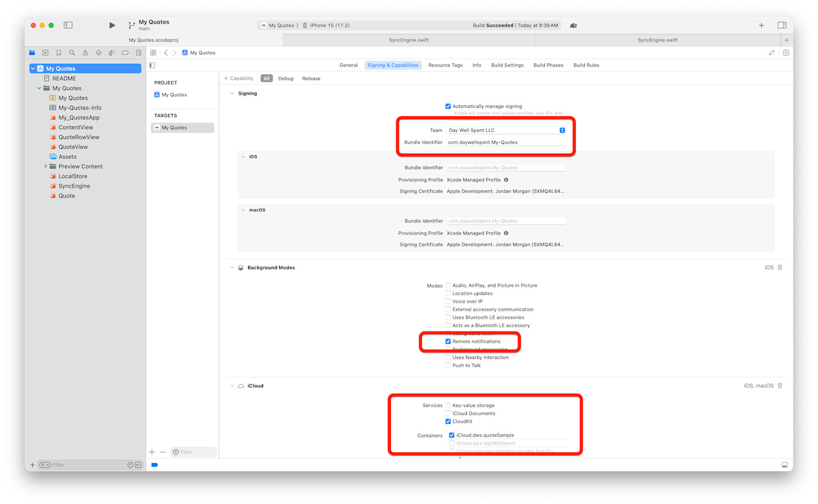
Task: Switch to the Info tab
Action: click(x=477, y=65)
